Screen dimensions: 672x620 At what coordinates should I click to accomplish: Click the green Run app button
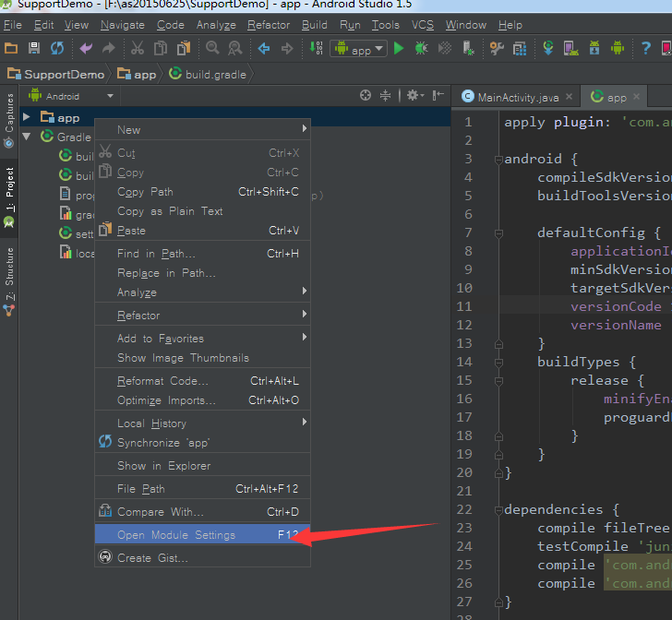click(x=399, y=49)
